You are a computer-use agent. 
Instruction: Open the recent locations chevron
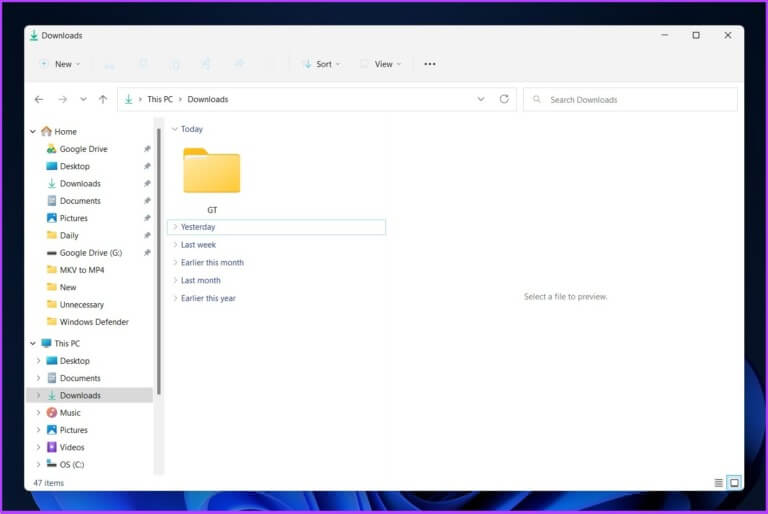83,99
